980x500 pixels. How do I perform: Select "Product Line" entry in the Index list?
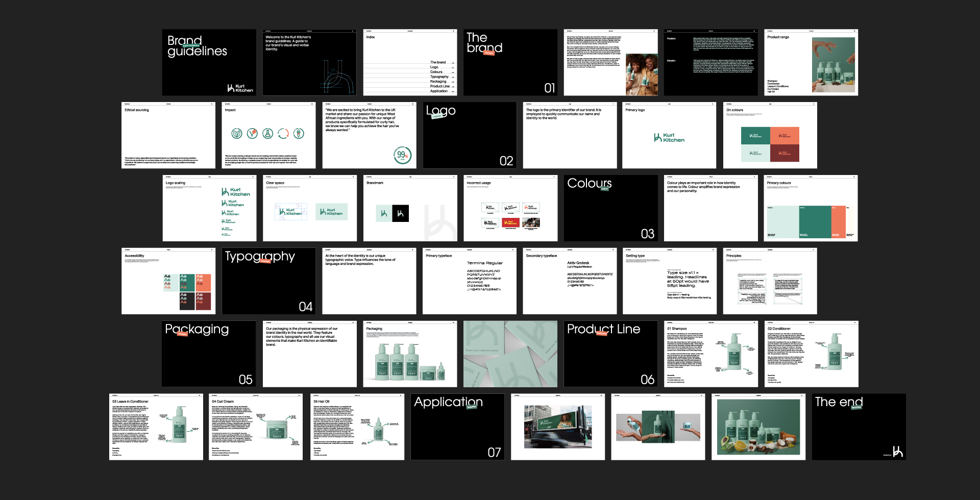click(440, 86)
